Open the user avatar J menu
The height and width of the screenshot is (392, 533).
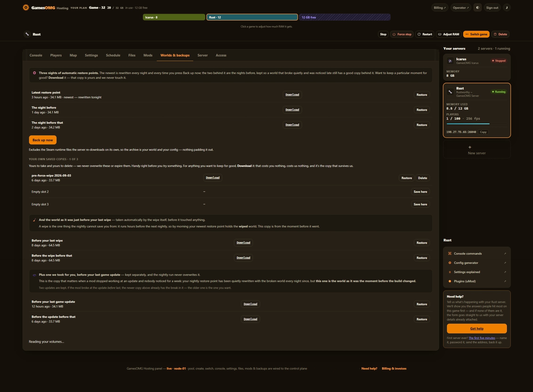507,8
